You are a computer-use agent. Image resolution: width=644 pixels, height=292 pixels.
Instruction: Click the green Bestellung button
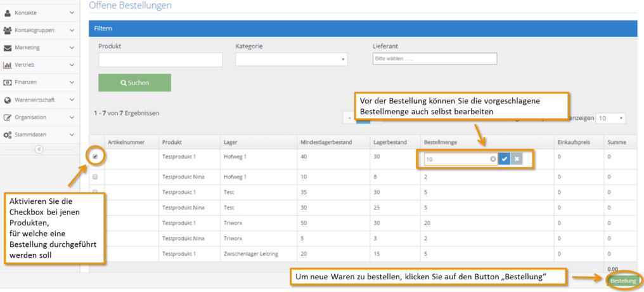(624, 281)
